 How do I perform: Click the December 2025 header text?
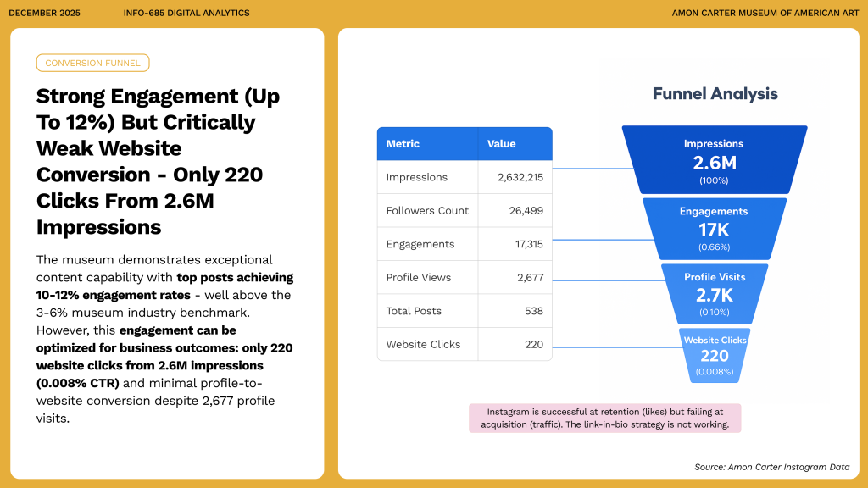coord(44,13)
